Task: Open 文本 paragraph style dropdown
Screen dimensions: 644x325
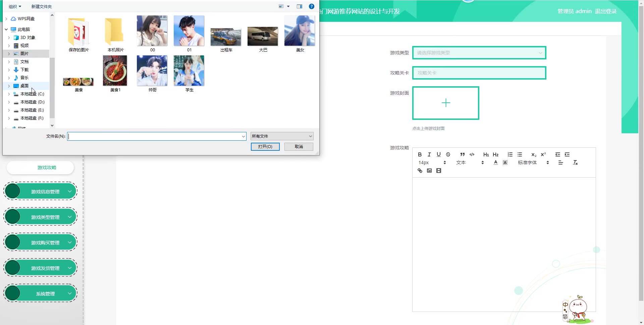Action: [470, 162]
